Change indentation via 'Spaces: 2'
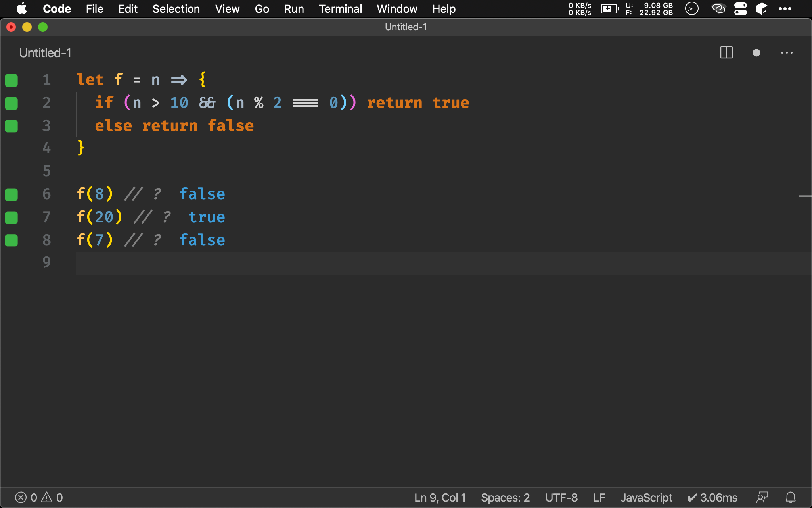 (x=505, y=498)
